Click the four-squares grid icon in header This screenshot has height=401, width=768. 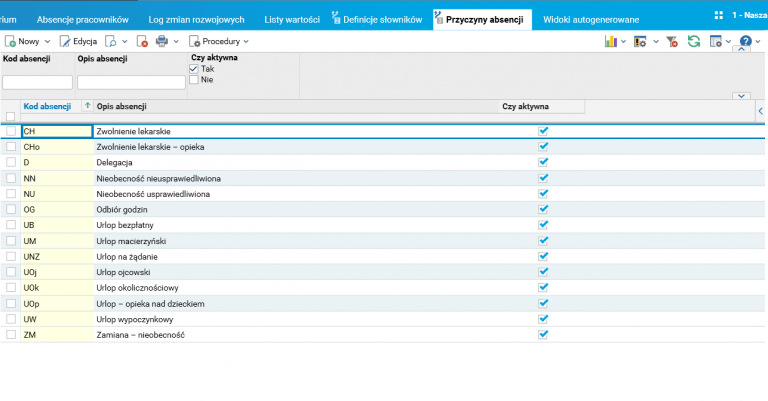point(719,15)
